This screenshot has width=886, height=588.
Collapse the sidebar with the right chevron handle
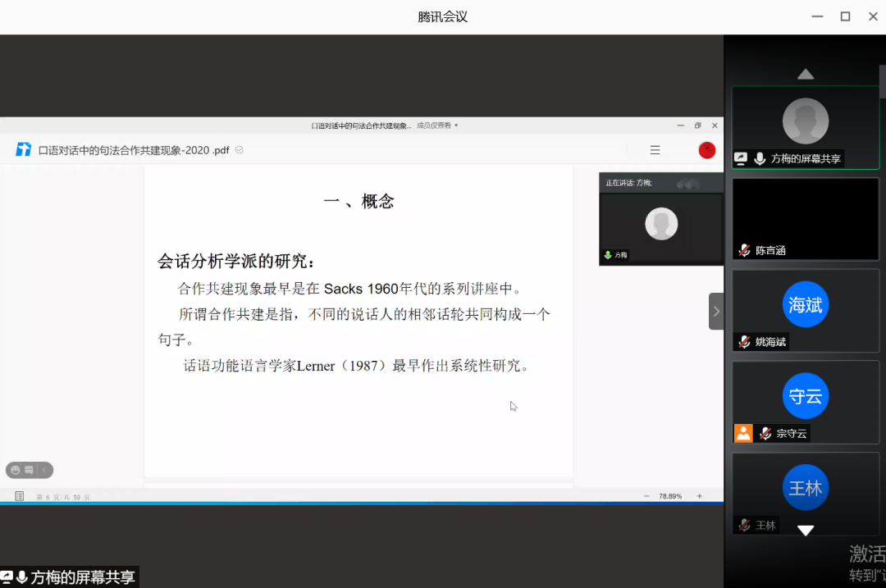click(x=716, y=312)
